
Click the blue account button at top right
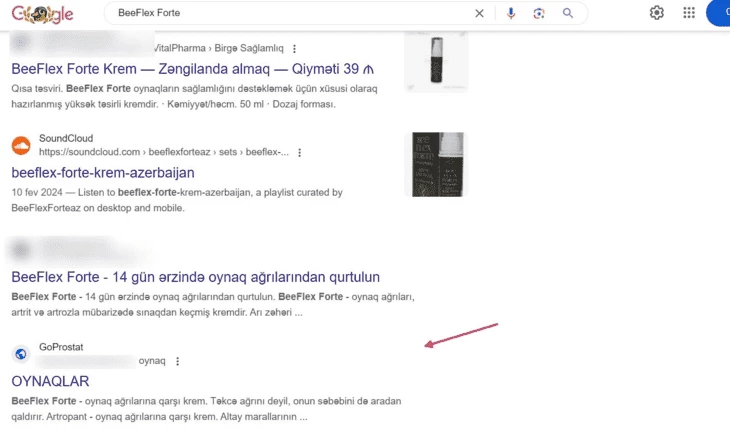point(718,13)
